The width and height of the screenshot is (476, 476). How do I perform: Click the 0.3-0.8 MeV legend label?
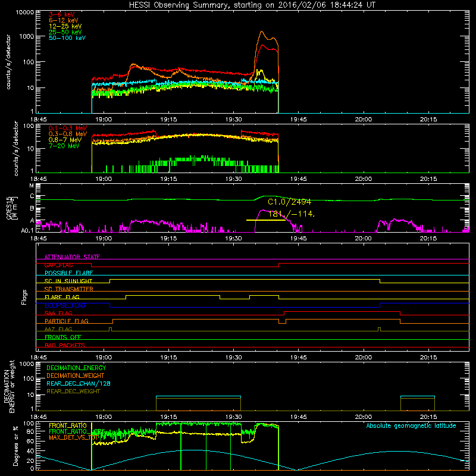(68, 134)
